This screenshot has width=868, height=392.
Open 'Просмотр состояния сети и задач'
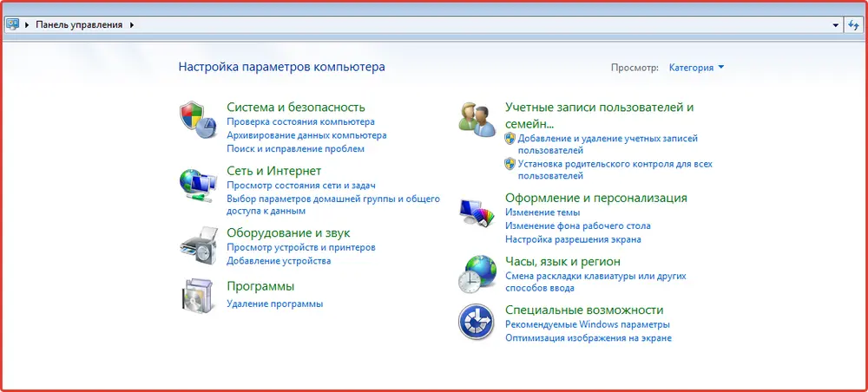(x=301, y=186)
